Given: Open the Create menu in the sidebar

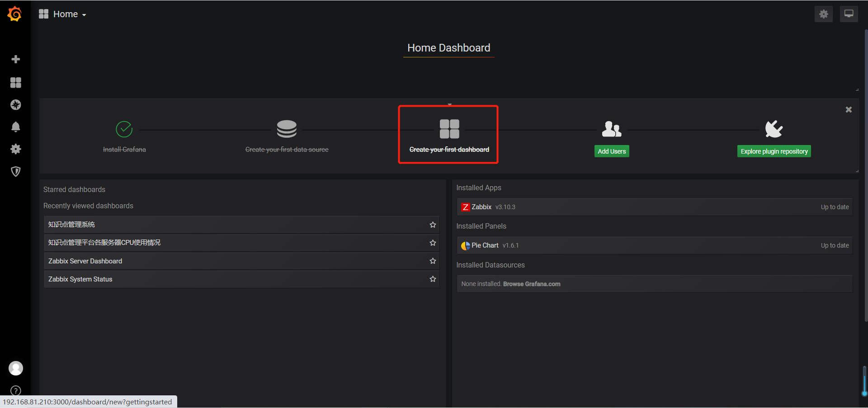Looking at the screenshot, I should 15,59.
